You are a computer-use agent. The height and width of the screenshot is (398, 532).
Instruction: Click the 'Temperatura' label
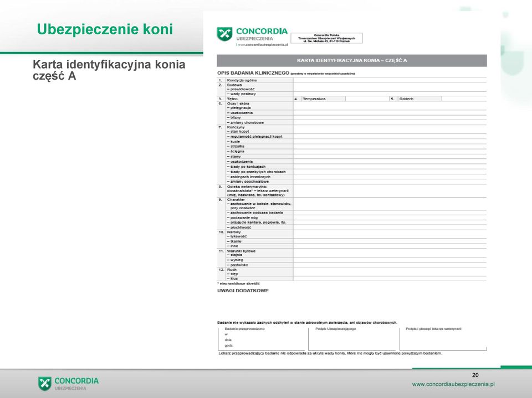314,99
